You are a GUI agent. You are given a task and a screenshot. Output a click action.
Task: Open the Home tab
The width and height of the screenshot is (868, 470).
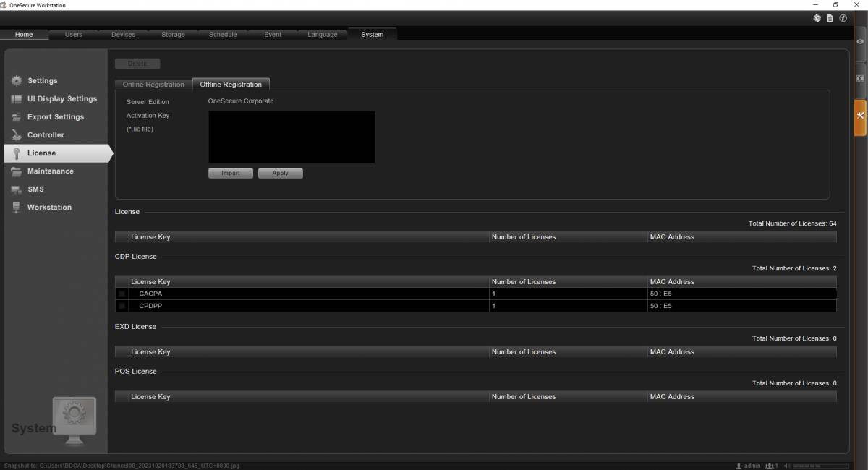pos(23,34)
